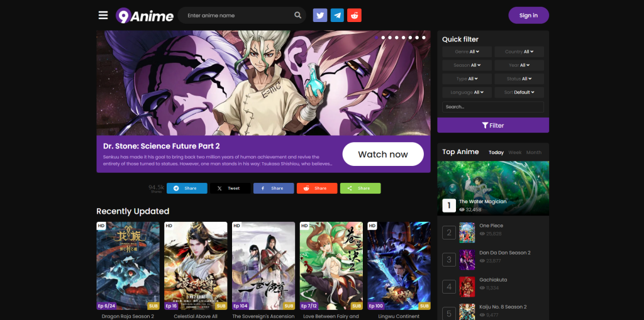Click the 9Anime logo
This screenshot has height=320, width=644.
click(x=145, y=16)
